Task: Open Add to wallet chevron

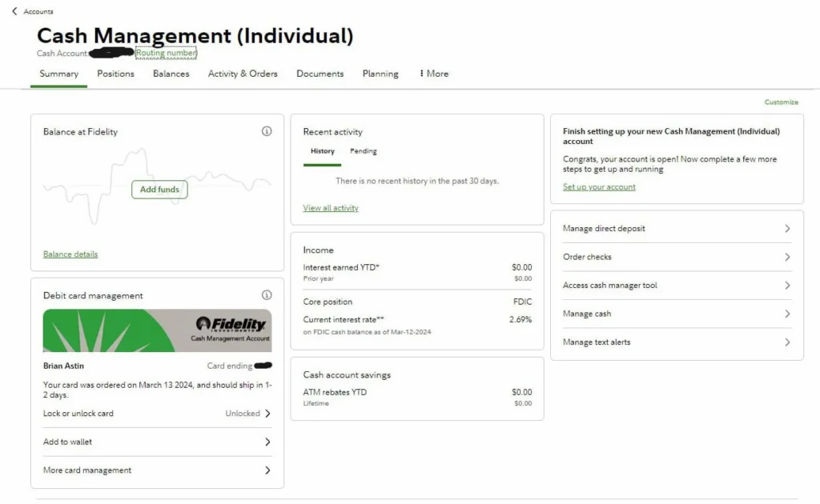Action: 267,442
